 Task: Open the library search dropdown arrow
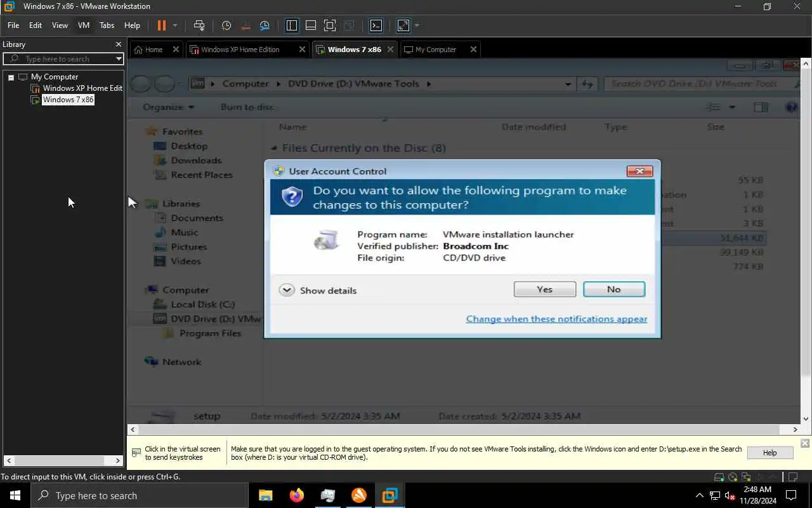click(x=119, y=58)
